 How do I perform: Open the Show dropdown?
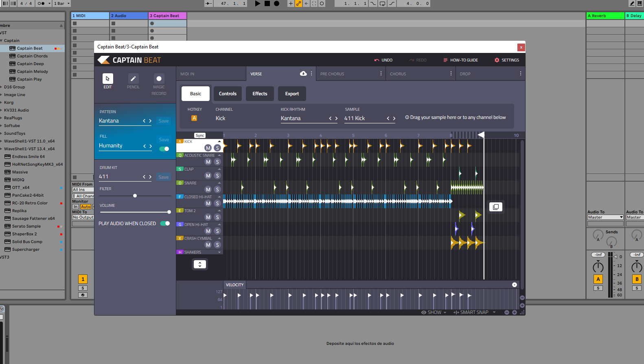[x=434, y=312]
